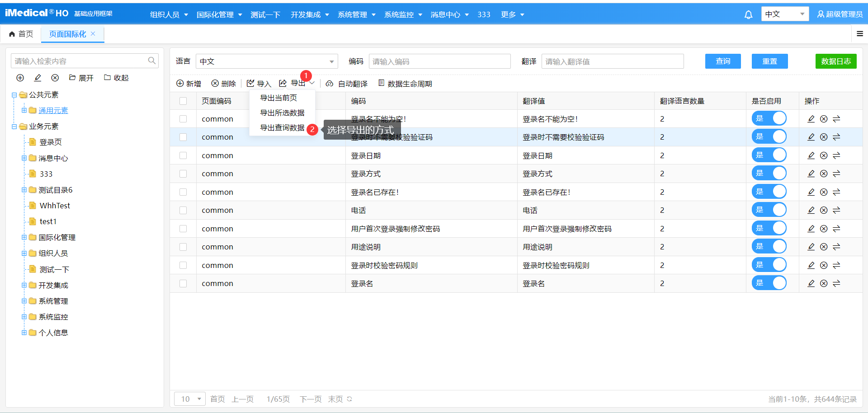Image resolution: width=868 pixels, height=413 pixels.
Task: Switch to the 首页 home tab
Action: pyautogui.click(x=21, y=34)
